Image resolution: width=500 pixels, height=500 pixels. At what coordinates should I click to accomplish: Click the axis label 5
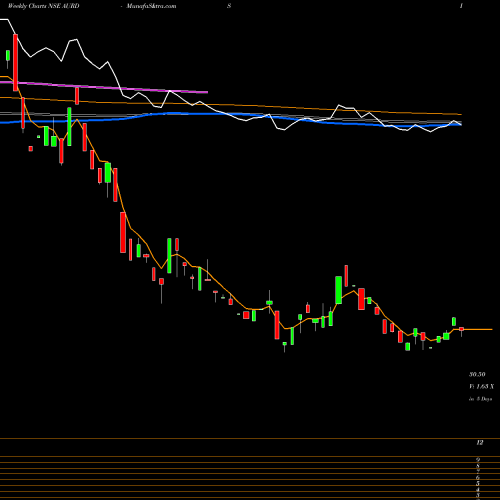coord(478,484)
